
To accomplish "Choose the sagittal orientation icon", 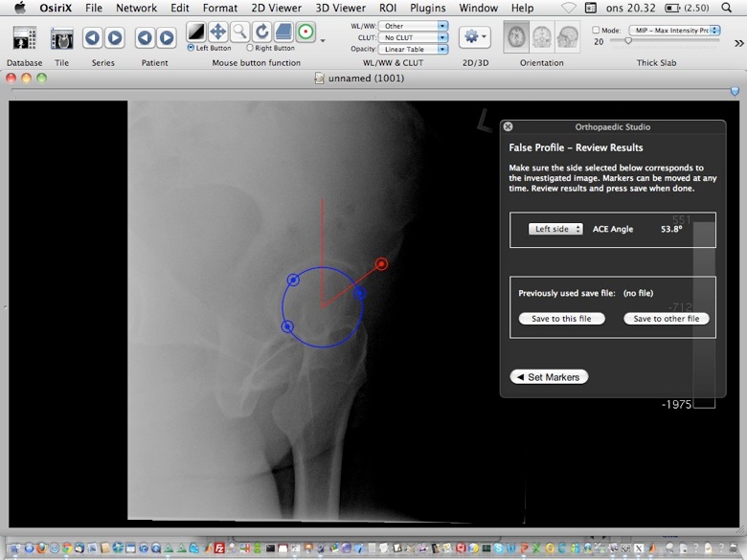I will point(567,36).
